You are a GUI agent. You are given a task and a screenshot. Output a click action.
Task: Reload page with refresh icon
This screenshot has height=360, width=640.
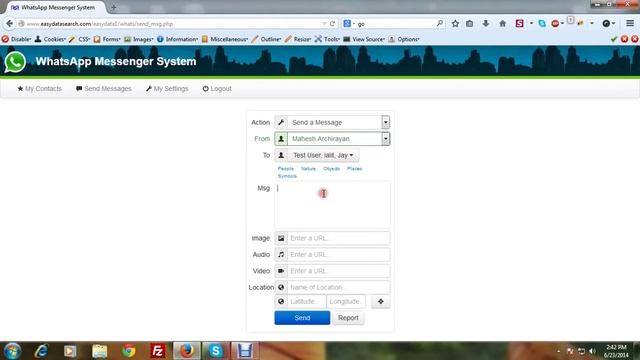click(332, 24)
